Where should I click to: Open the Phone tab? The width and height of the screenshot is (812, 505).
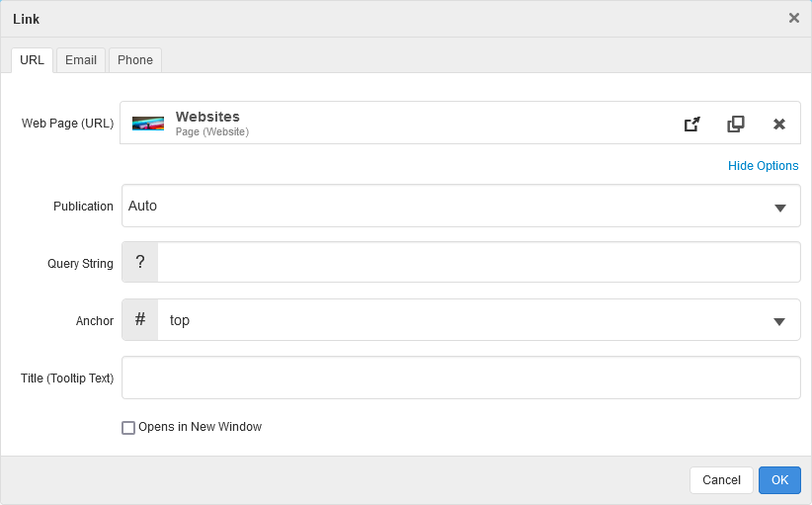[x=135, y=60]
